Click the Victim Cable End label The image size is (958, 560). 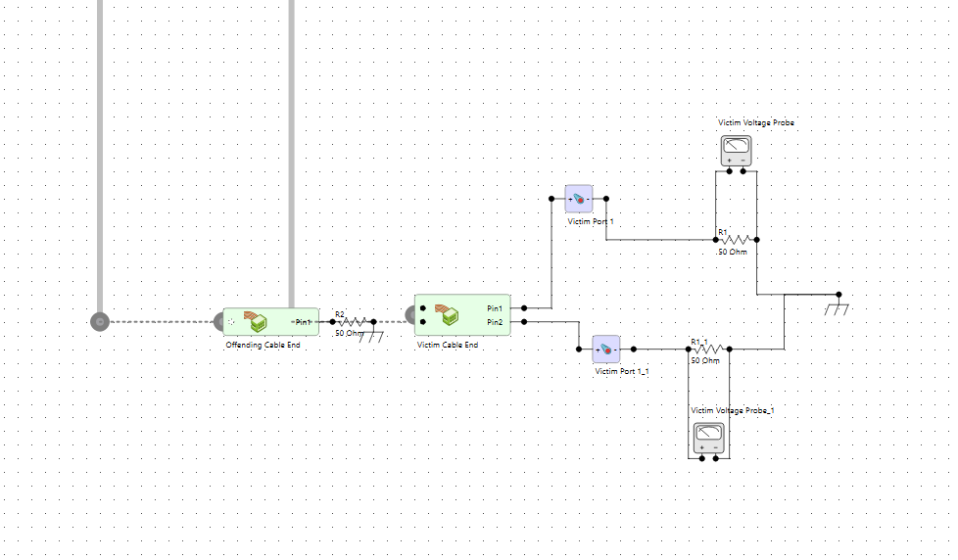click(x=448, y=345)
